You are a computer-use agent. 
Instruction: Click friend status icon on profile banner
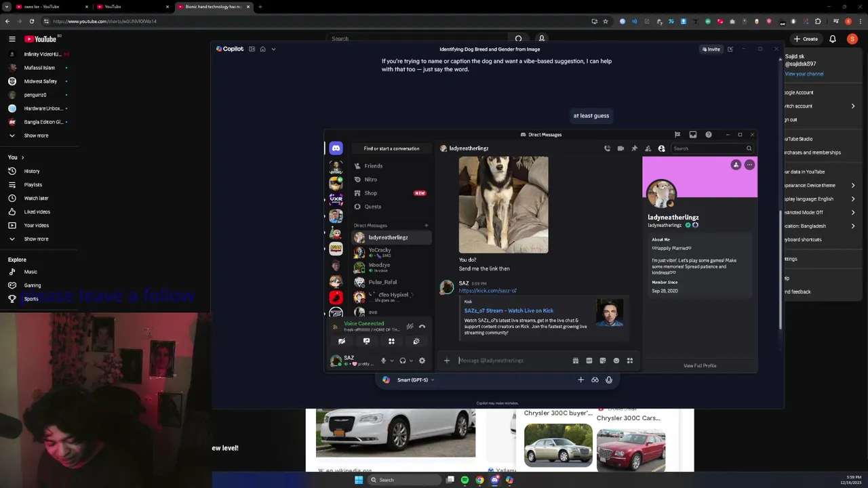pyautogui.click(x=736, y=165)
